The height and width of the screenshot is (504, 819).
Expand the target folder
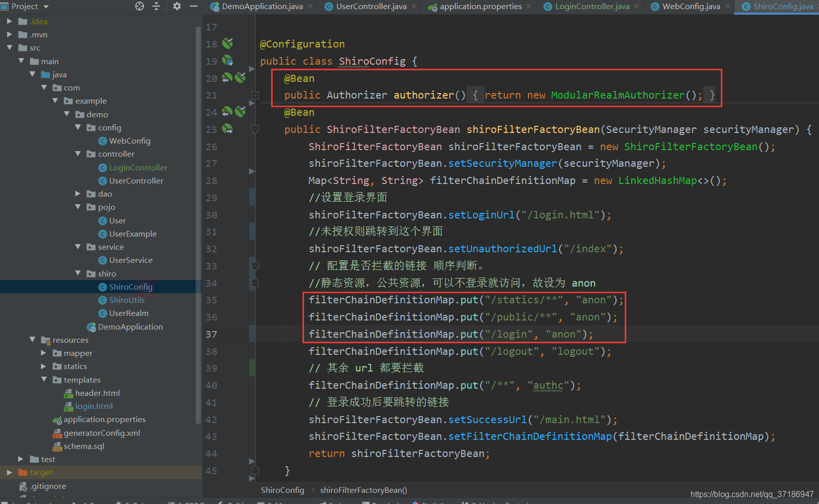(x=9, y=472)
